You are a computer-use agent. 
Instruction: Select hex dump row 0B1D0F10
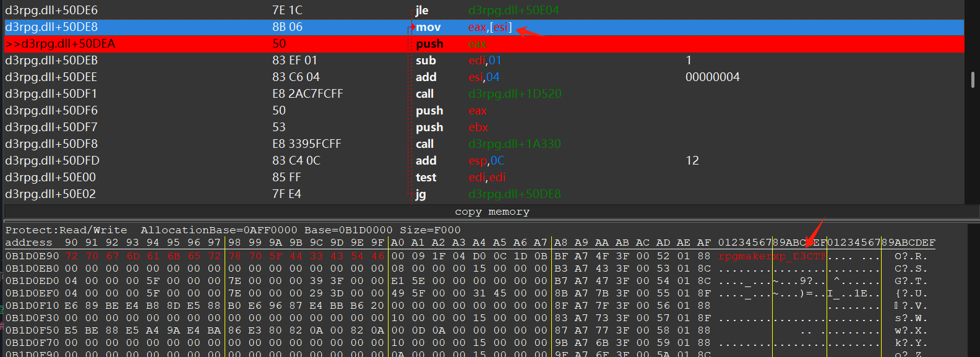click(32, 306)
